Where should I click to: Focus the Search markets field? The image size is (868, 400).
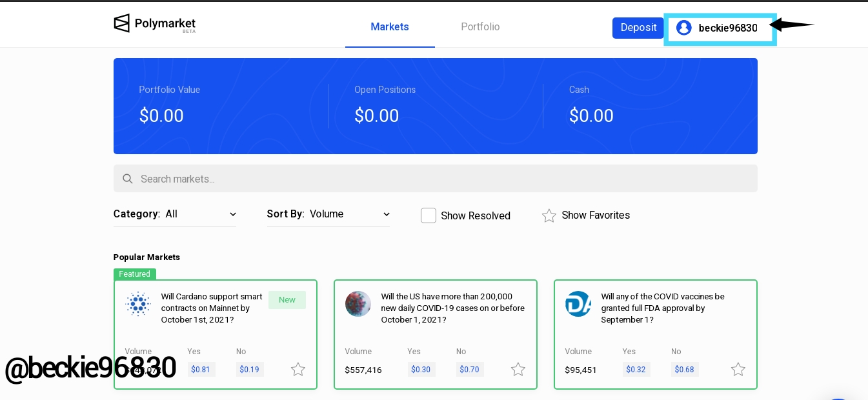pos(436,179)
